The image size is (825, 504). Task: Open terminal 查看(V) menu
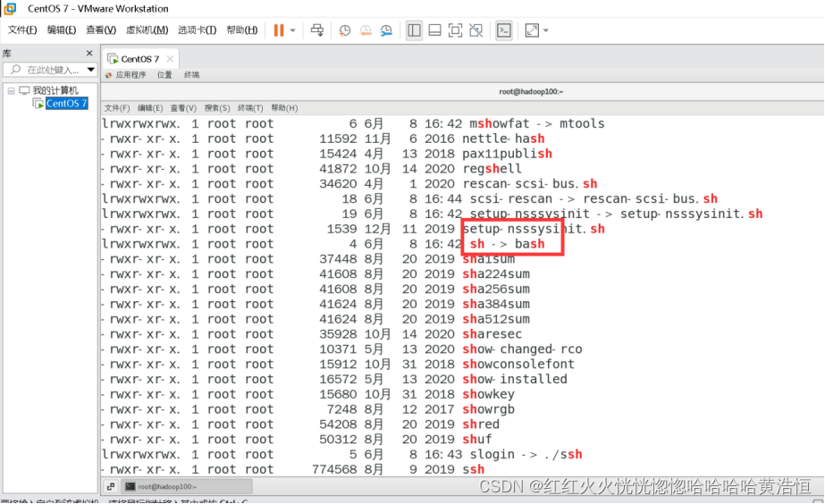[x=183, y=108]
